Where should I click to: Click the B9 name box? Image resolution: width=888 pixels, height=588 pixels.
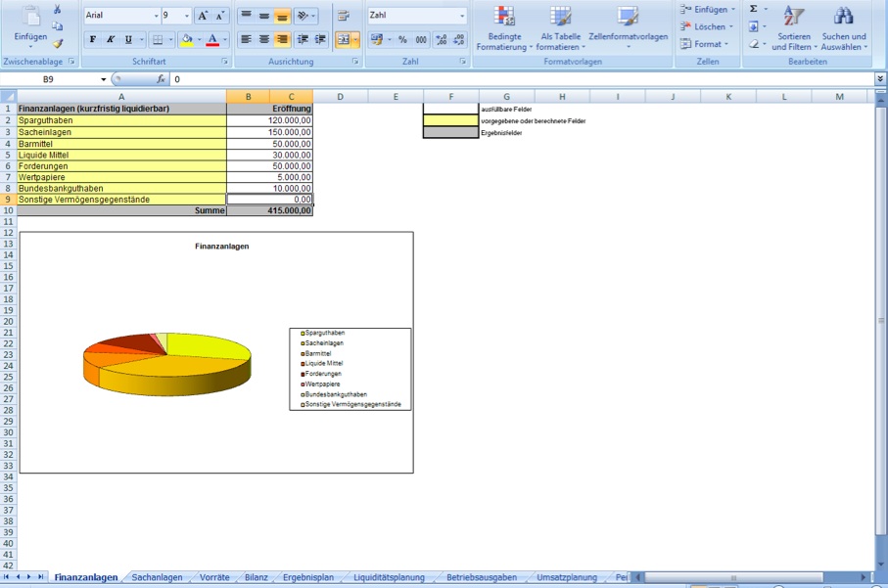(48, 79)
